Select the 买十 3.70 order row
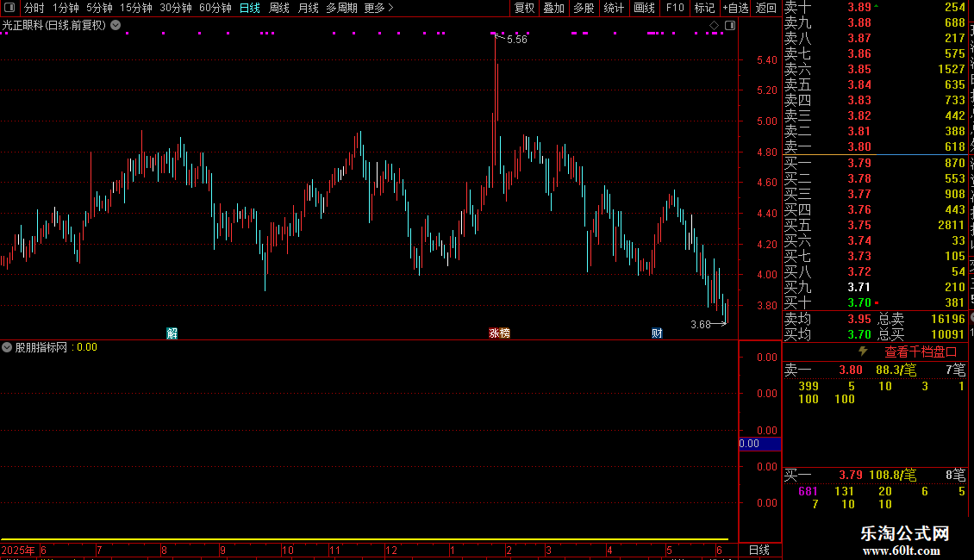This screenshot has width=974, height=560. pyautogui.click(x=875, y=302)
